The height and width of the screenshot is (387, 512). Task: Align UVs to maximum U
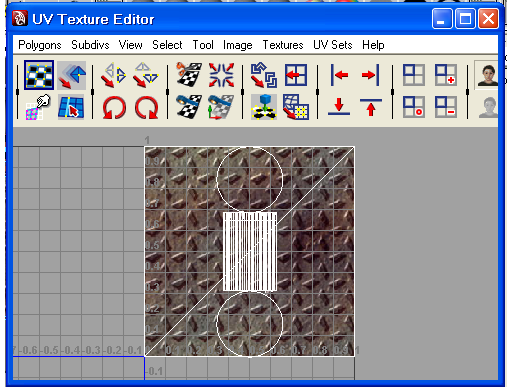coord(371,75)
